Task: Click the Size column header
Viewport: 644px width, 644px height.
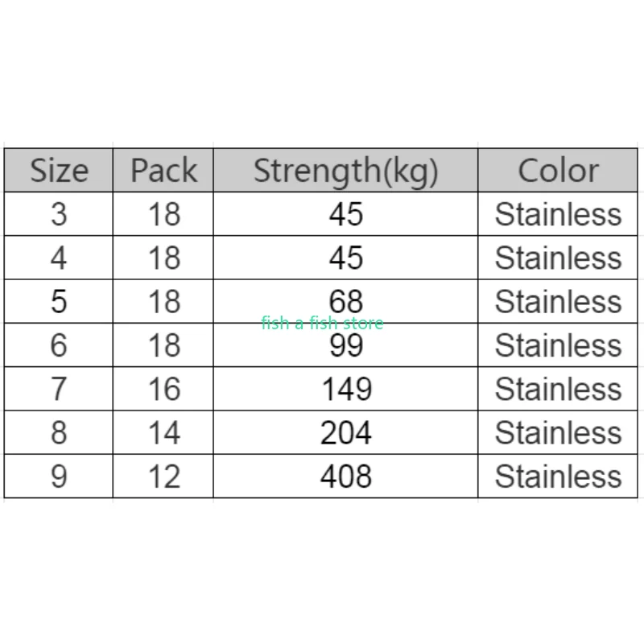Action: click(59, 171)
